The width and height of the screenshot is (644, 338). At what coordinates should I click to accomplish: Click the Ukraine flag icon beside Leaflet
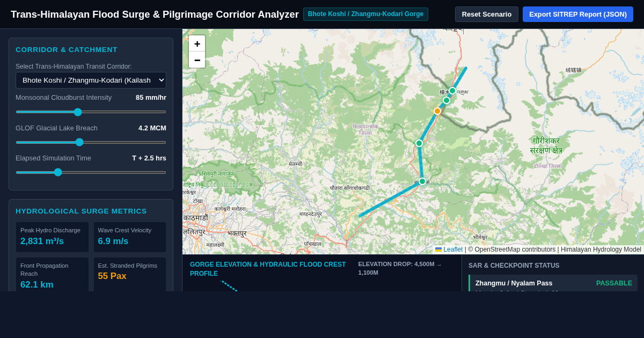click(x=438, y=249)
